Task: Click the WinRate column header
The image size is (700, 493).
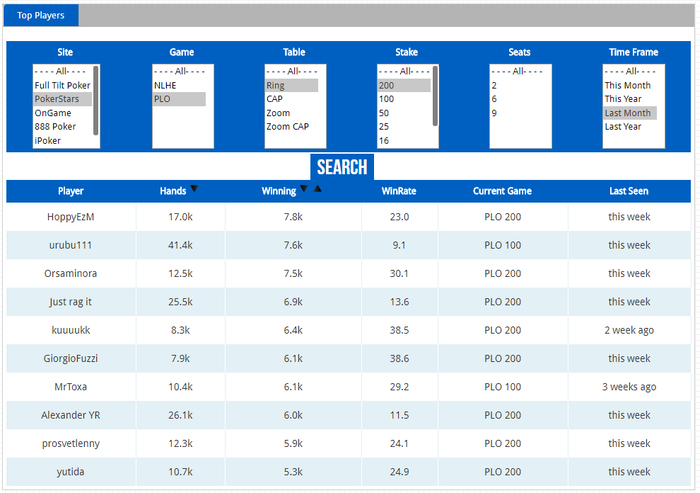Action: click(x=399, y=191)
